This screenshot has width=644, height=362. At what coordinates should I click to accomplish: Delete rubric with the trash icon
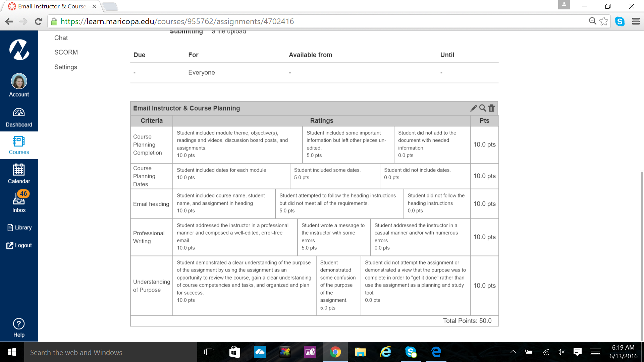492,108
